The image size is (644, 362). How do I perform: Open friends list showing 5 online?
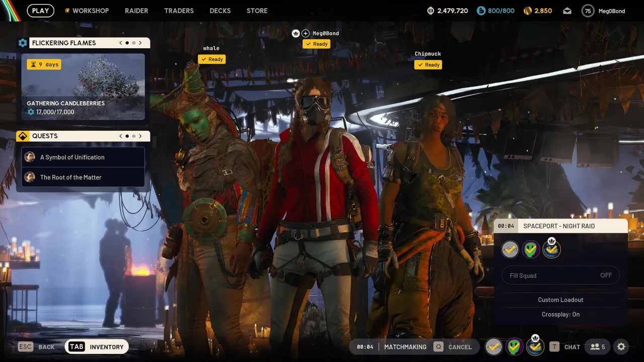598,347
